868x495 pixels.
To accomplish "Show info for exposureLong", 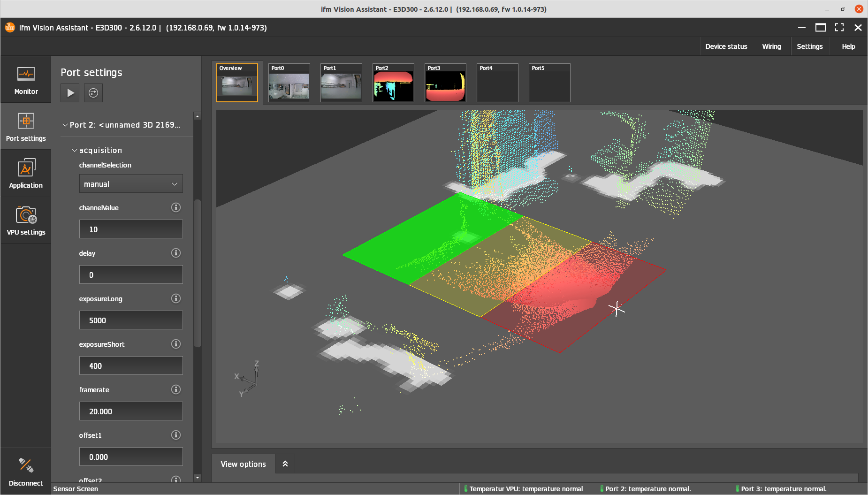I will [176, 298].
